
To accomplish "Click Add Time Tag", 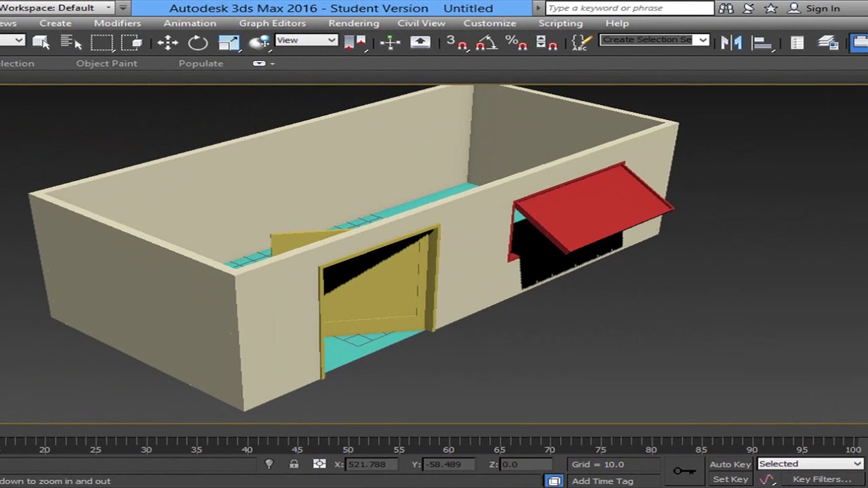I will (x=602, y=481).
